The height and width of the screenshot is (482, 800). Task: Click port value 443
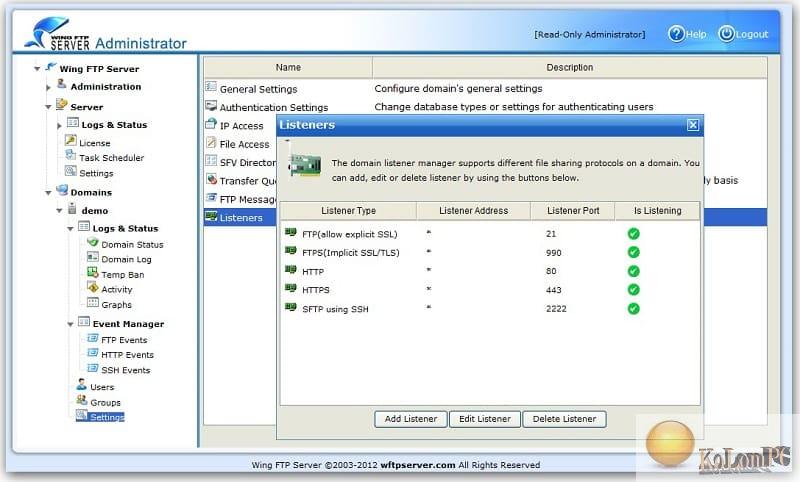pyautogui.click(x=554, y=290)
